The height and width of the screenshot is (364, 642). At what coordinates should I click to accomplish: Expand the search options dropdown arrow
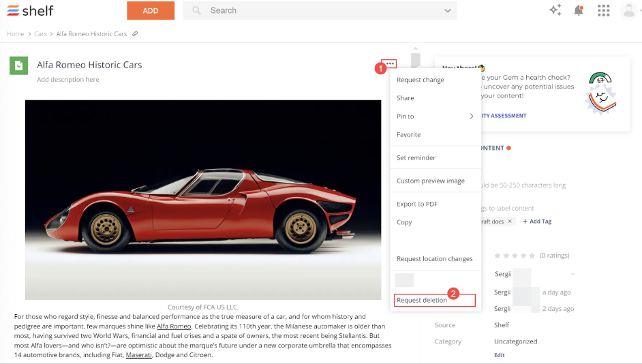click(448, 11)
